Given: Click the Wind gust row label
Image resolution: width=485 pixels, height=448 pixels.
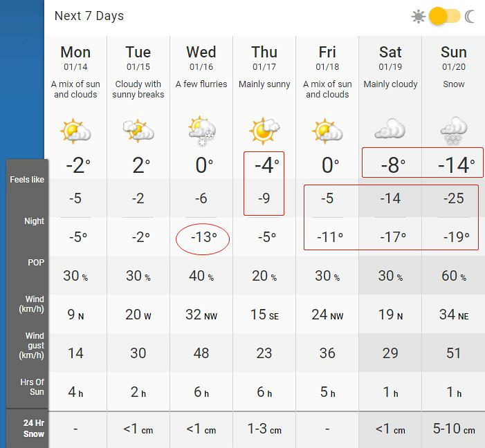Looking at the screenshot, I should [x=28, y=346].
